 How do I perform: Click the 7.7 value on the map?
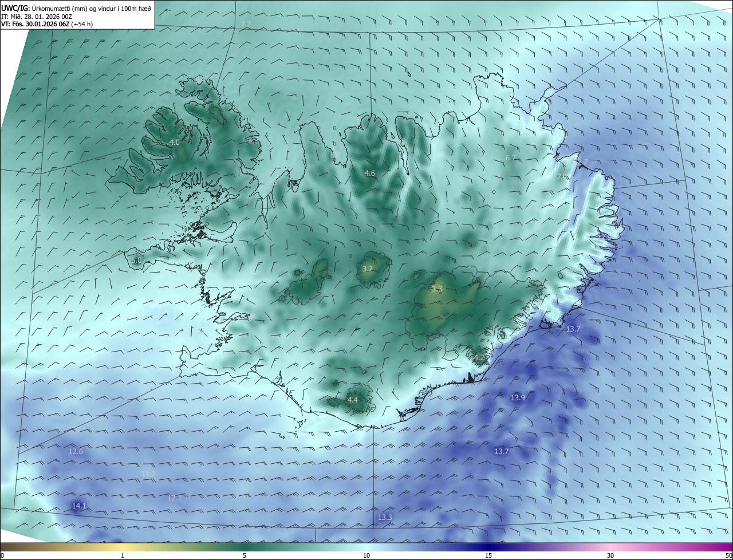[245, 23]
